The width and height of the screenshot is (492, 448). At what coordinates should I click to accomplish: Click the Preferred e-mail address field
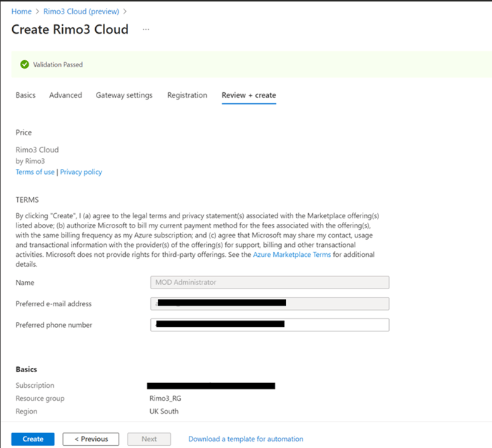pos(270,303)
